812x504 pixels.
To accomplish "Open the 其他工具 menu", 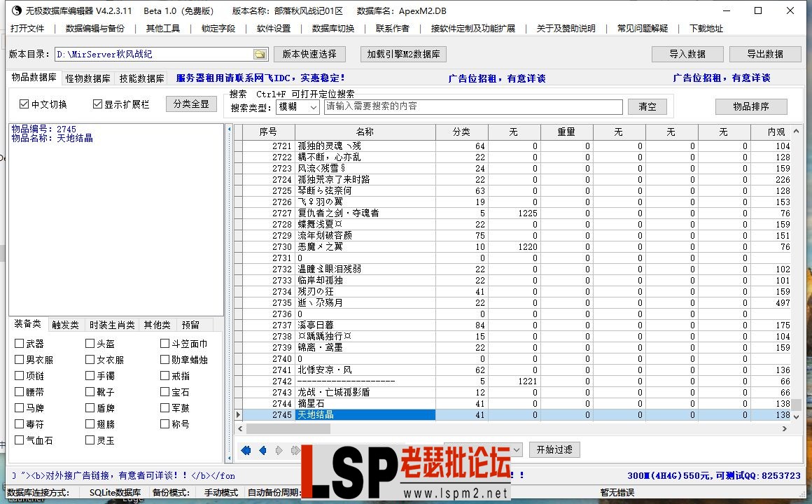I will [x=162, y=29].
